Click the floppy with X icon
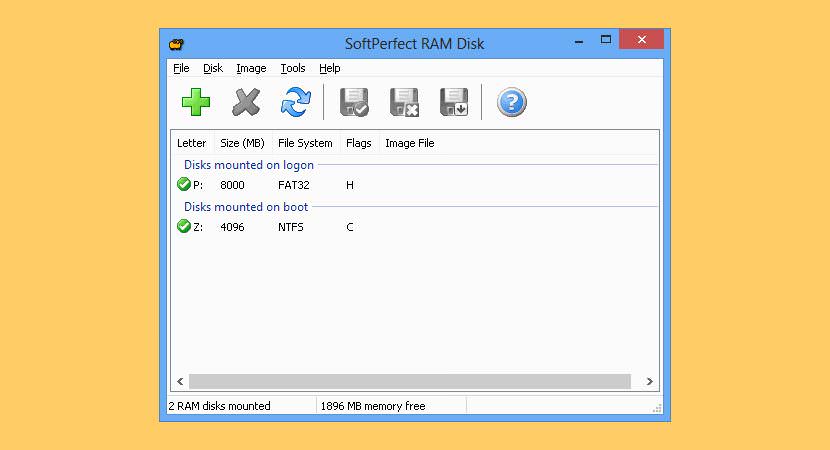 coord(404,102)
